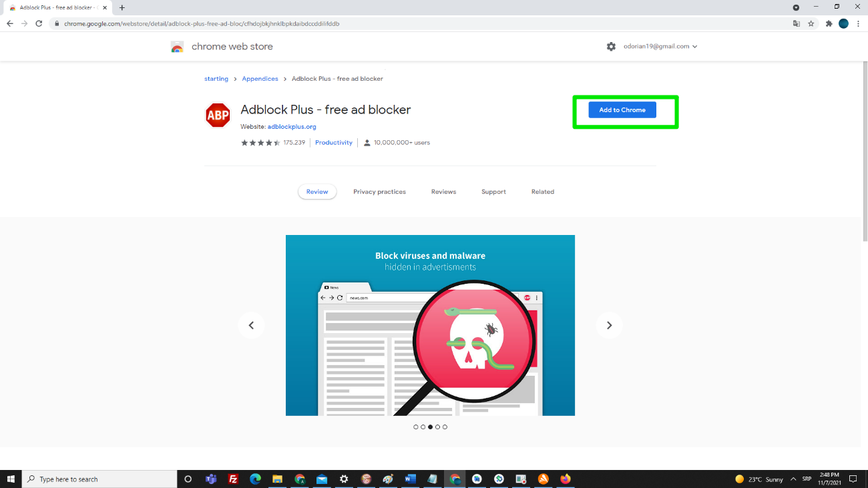Launch FileZilla from taskbar
Image resolution: width=868 pixels, height=488 pixels.
(233, 479)
